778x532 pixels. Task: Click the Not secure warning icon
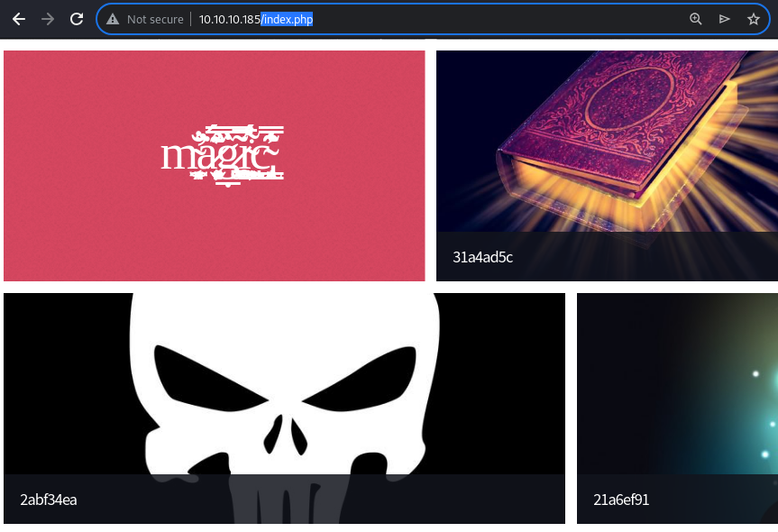click(113, 19)
